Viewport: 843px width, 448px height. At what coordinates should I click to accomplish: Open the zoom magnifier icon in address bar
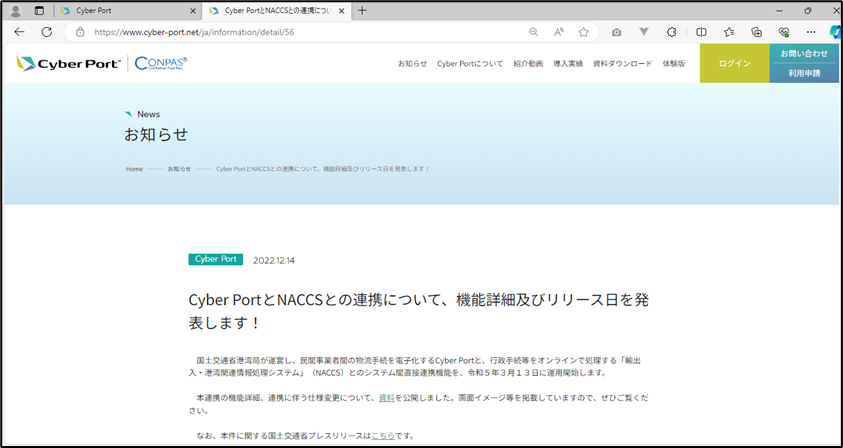(x=534, y=32)
